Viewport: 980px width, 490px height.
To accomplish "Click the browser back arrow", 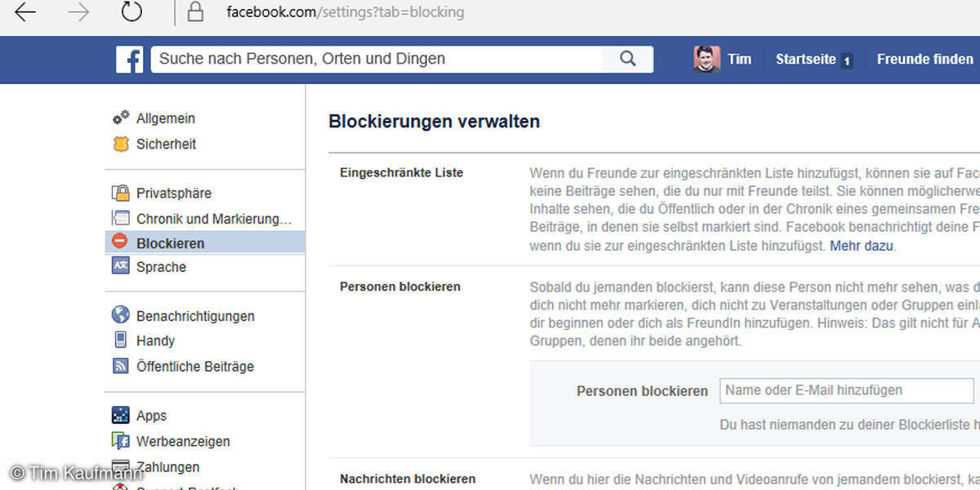I will 25,12.
